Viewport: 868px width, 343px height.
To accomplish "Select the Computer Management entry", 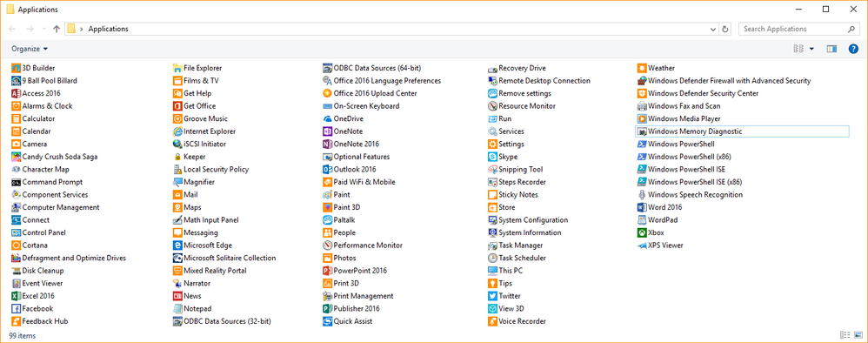I will point(56,207).
